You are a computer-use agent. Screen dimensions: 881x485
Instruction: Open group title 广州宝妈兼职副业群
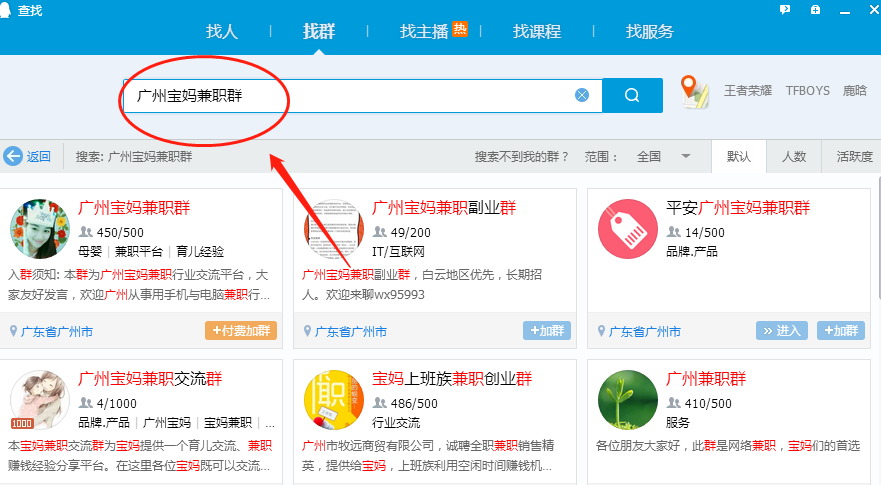click(444, 208)
